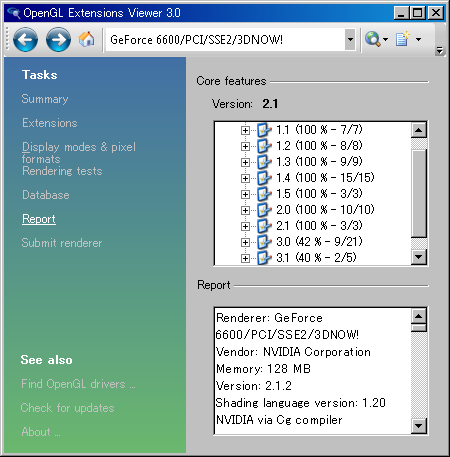
Task: Expand the 1.4 core features node
Action: coord(245,178)
